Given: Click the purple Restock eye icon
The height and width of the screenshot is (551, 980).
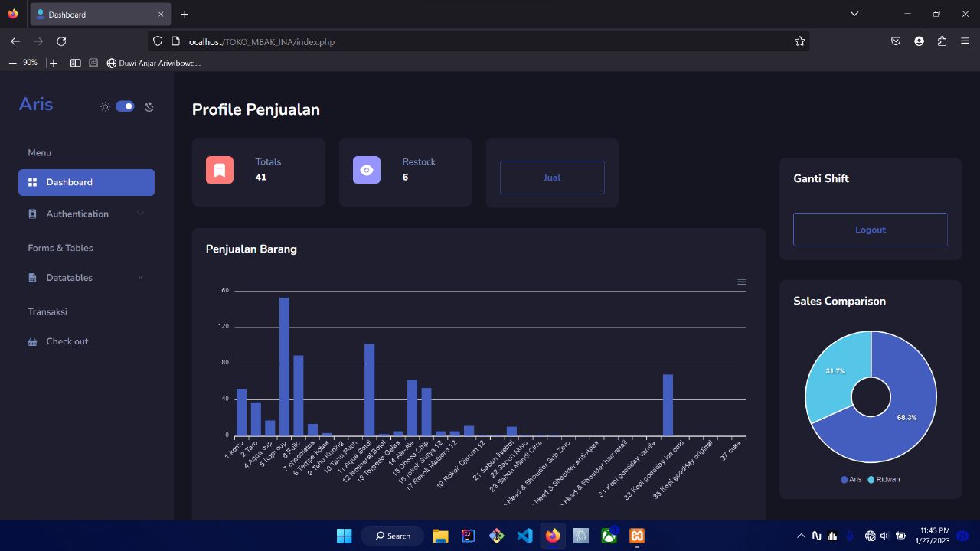Looking at the screenshot, I should tap(367, 170).
